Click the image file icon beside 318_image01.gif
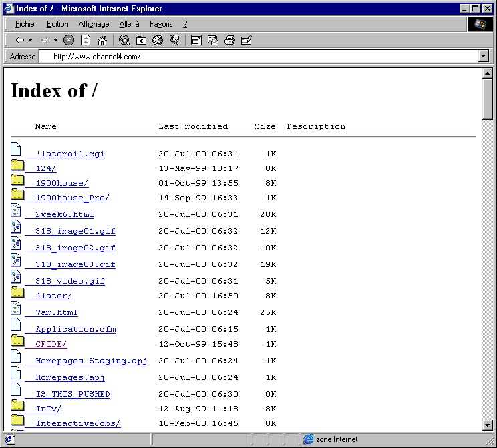 tap(16, 227)
